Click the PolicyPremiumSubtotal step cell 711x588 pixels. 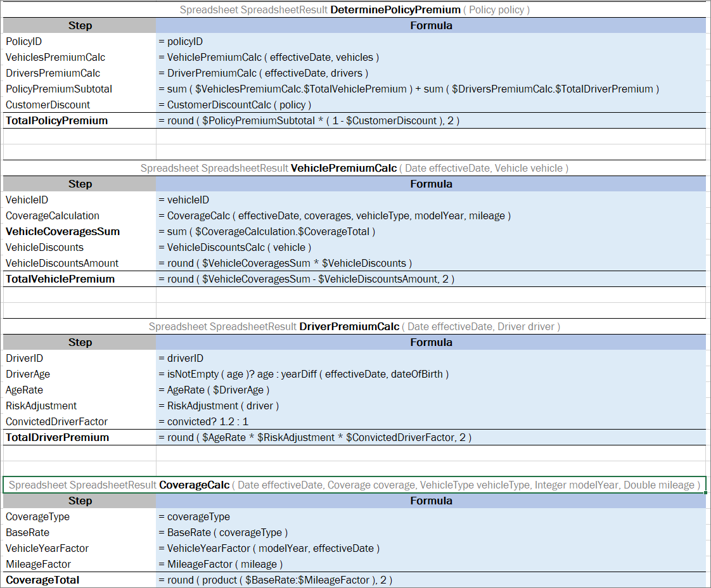point(79,89)
